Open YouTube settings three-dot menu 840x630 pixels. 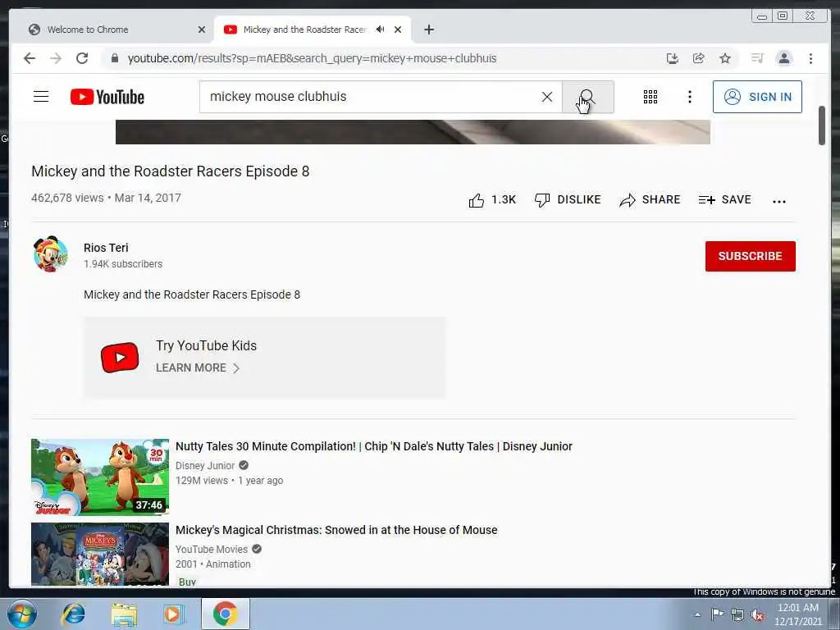pos(689,97)
